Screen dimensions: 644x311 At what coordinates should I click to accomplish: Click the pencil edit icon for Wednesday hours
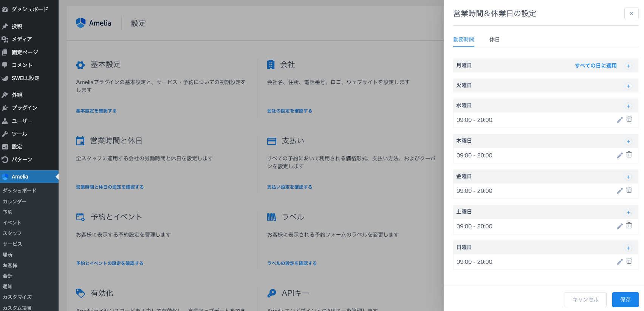[619, 120]
